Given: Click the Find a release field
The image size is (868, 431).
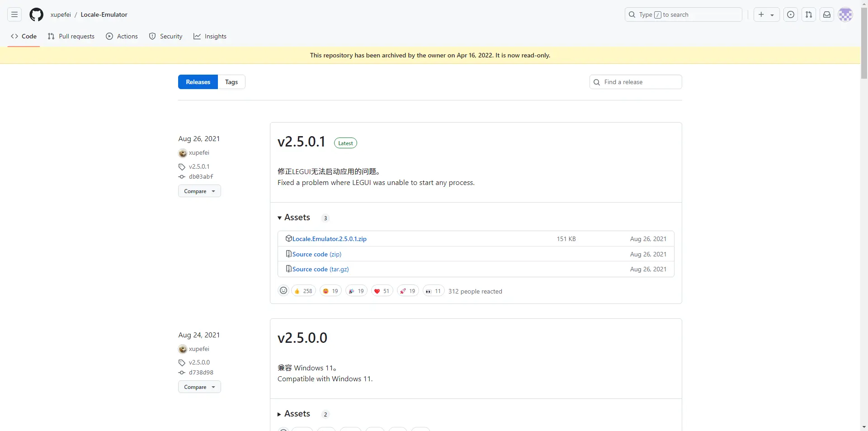Looking at the screenshot, I should [x=636, y=82].
